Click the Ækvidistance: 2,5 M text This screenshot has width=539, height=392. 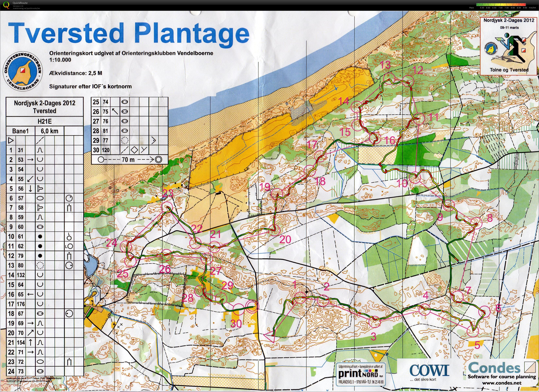point(75,73)
